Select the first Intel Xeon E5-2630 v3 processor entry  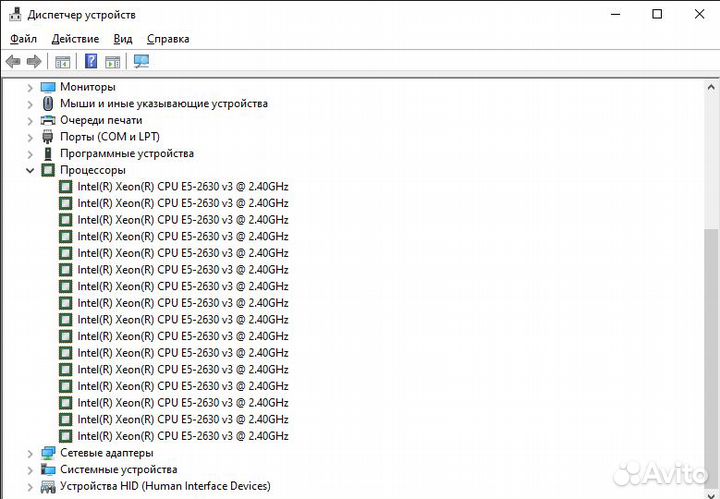(183, 187)
